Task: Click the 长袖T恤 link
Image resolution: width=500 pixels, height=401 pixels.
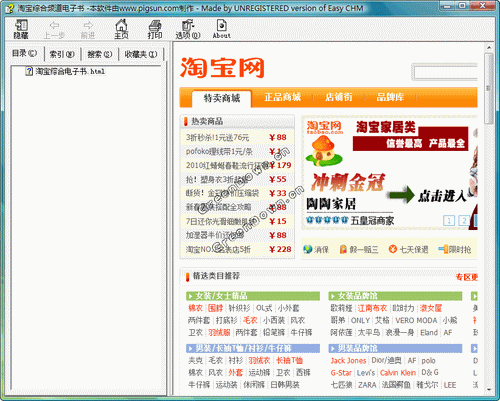Action: pyautogui.click(x=289, y=360)
